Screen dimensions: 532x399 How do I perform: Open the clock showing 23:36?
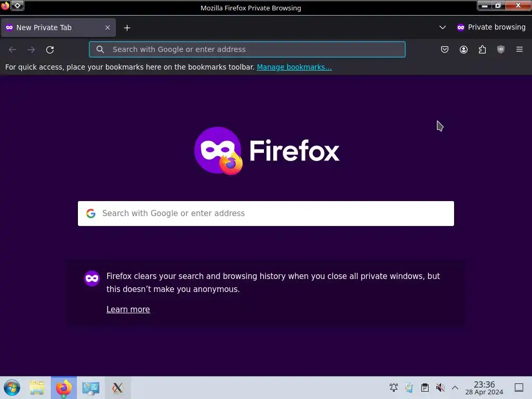point(484,388)
